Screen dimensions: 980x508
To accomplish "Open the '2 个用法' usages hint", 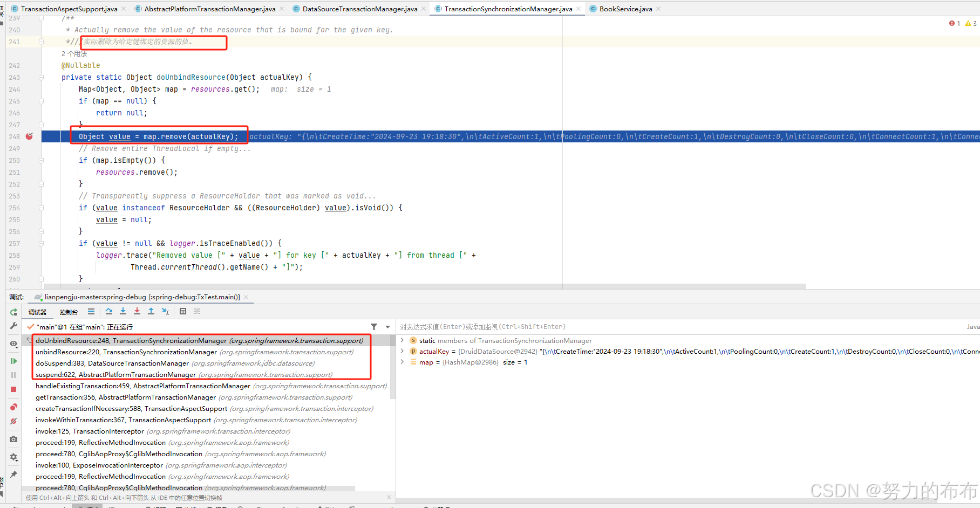I will pos(74,54).
